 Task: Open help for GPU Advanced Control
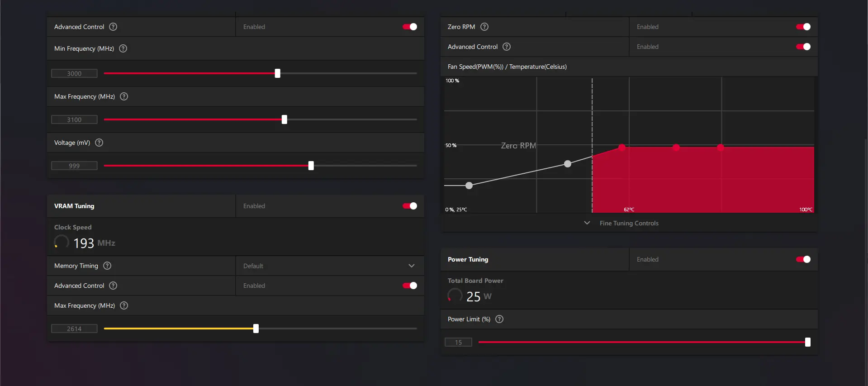point(113,27)
